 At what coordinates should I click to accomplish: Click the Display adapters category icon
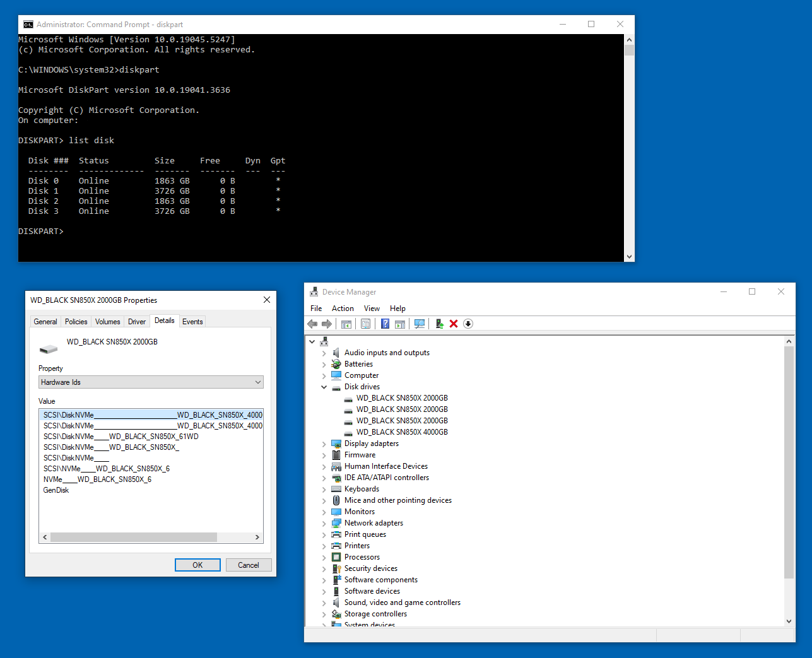click(336, 444)
